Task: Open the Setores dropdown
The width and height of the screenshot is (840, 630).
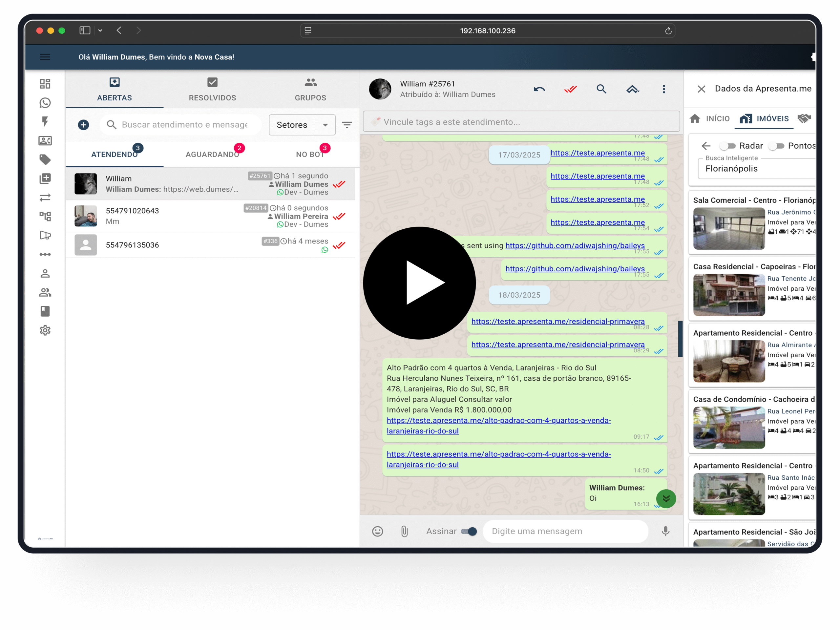Action: [x=302, y=125]
